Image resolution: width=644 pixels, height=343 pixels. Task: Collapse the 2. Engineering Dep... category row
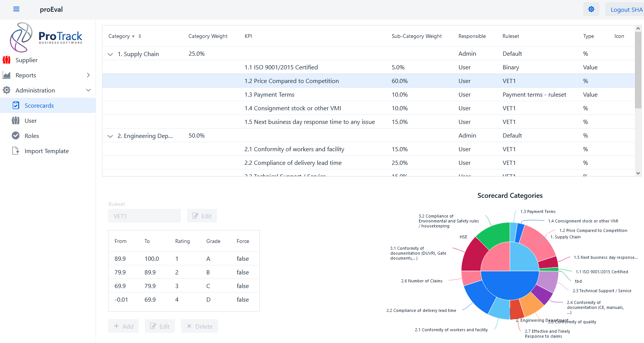click(110, 136)
